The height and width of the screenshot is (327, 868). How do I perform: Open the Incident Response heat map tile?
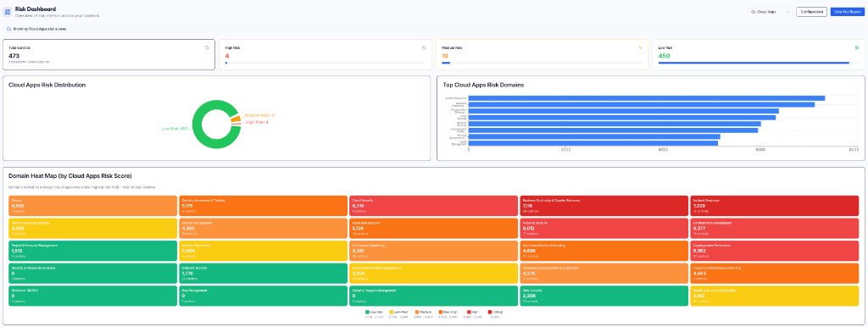click(775, 205)
